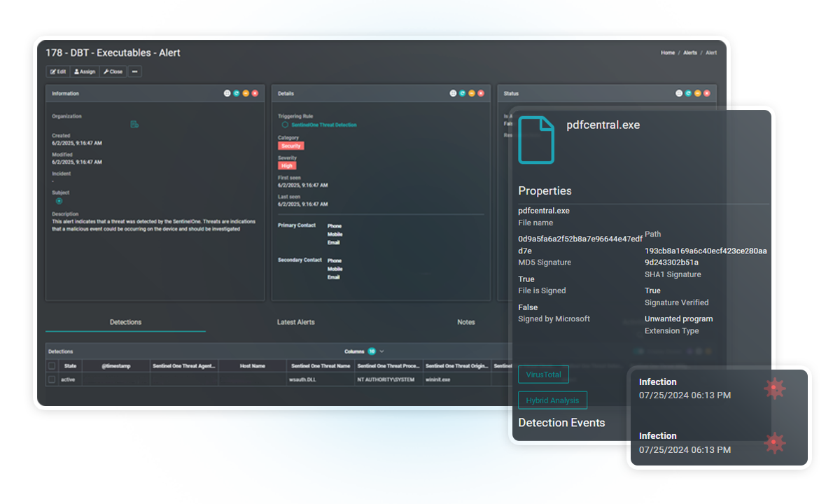The width and height of the screenshot is (840, 504).
Task: Click the organization icon under Information
Action: coord(134,125)
